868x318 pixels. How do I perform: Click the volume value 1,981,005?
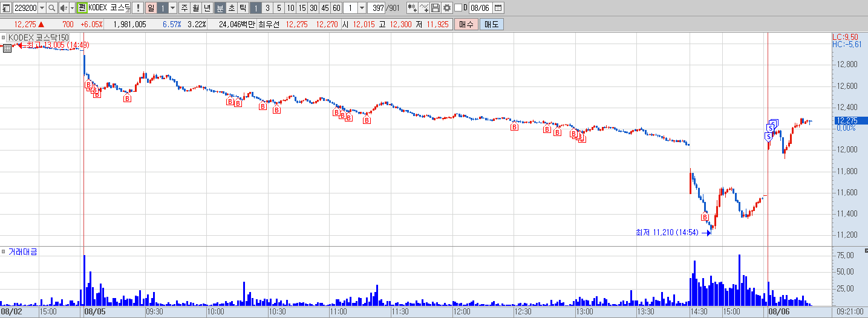click(129, 24)
